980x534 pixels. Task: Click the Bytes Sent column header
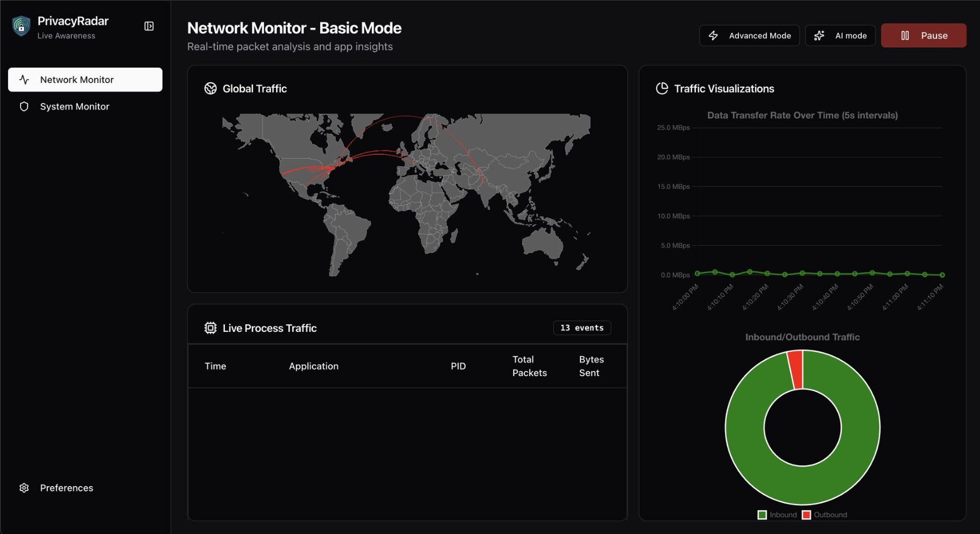(x=591, y=366)
